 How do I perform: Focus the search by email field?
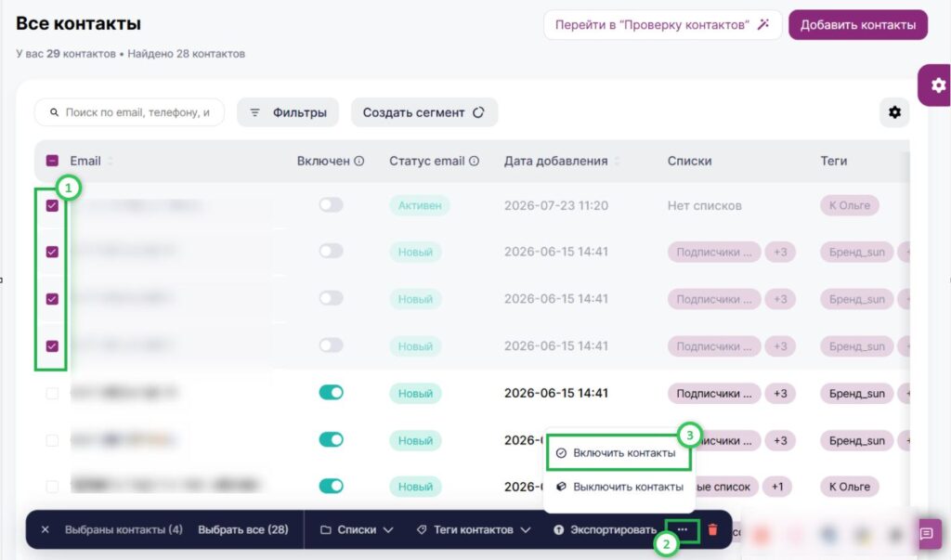[x=129, y=112]
